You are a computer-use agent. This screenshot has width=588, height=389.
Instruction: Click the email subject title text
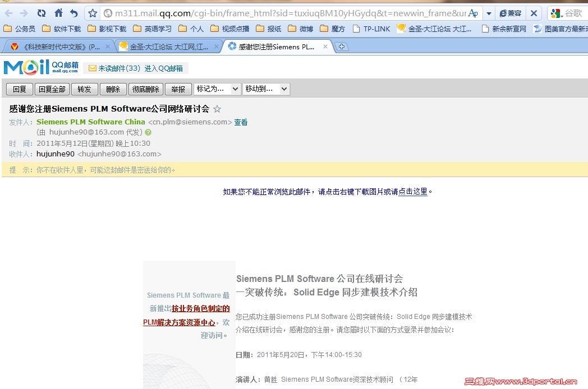[109, 109]
